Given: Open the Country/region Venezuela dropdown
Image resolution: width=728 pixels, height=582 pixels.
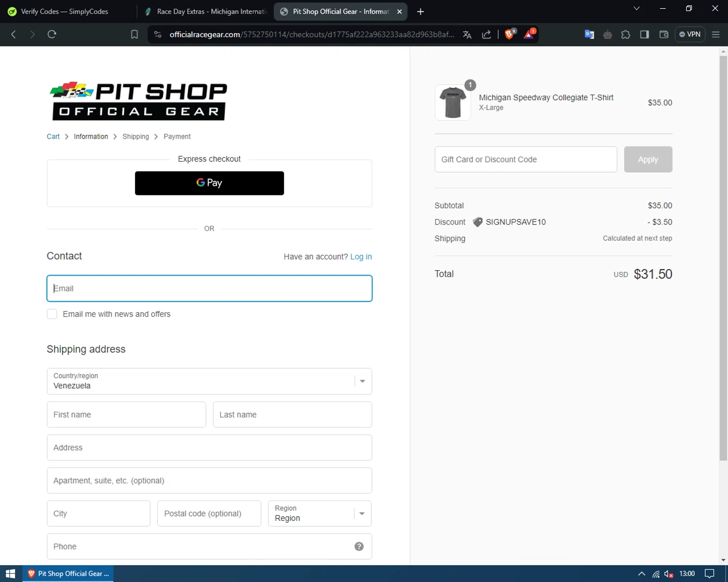Looking at the screenshot, I should tap(209, 381).
